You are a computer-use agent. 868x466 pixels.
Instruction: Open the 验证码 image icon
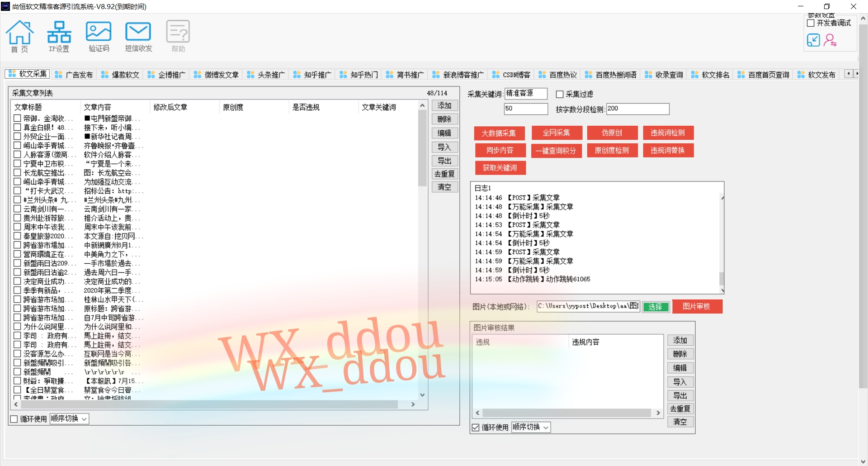coord(99,36)
